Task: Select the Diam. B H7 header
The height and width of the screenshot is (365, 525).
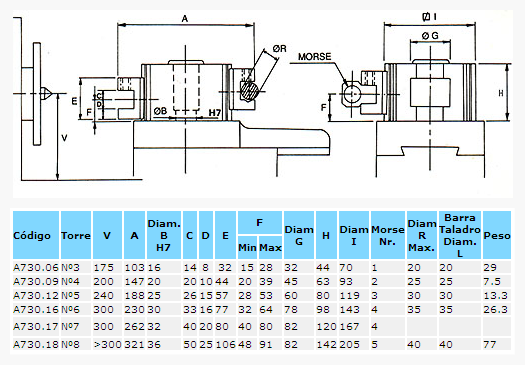Action: click(164, 235)
